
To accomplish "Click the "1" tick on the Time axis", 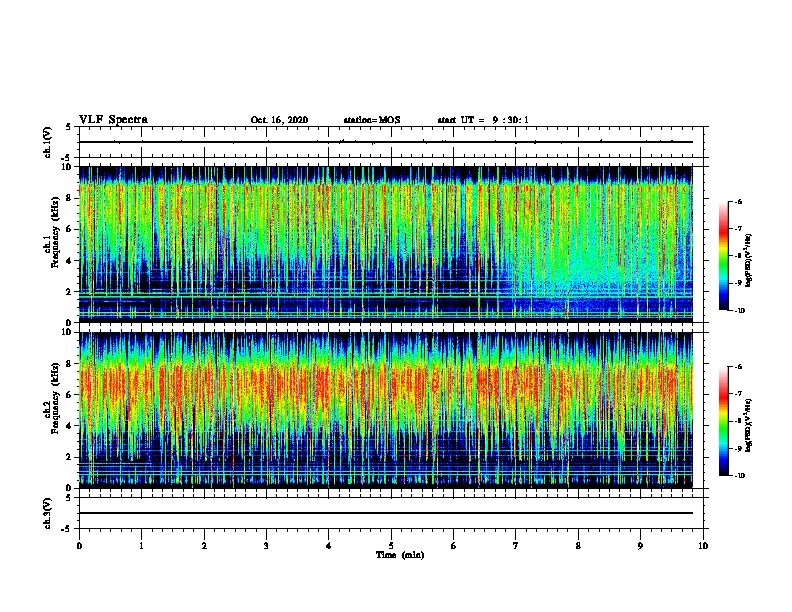I will (x=141, y=546).
